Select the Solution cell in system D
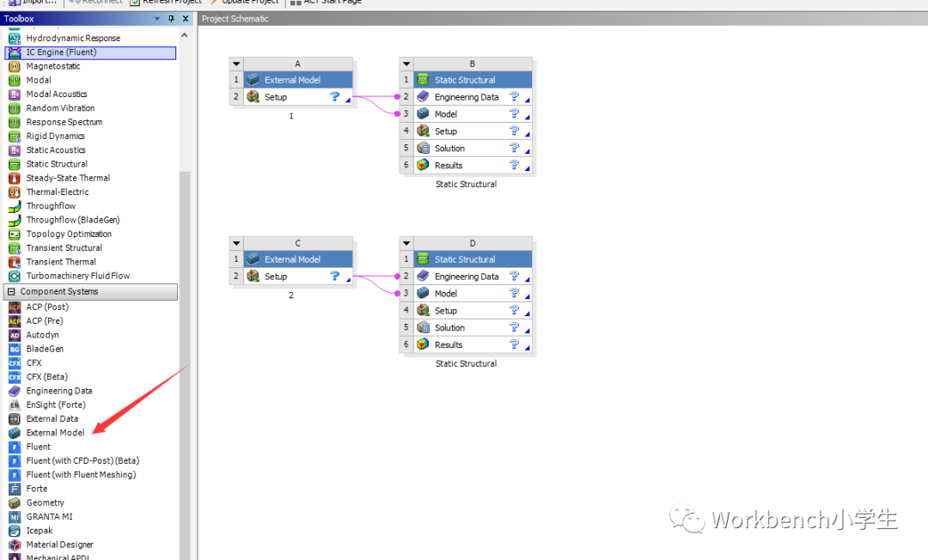The height and width of the screenshot is (560, 928). [x=473, y=327]
